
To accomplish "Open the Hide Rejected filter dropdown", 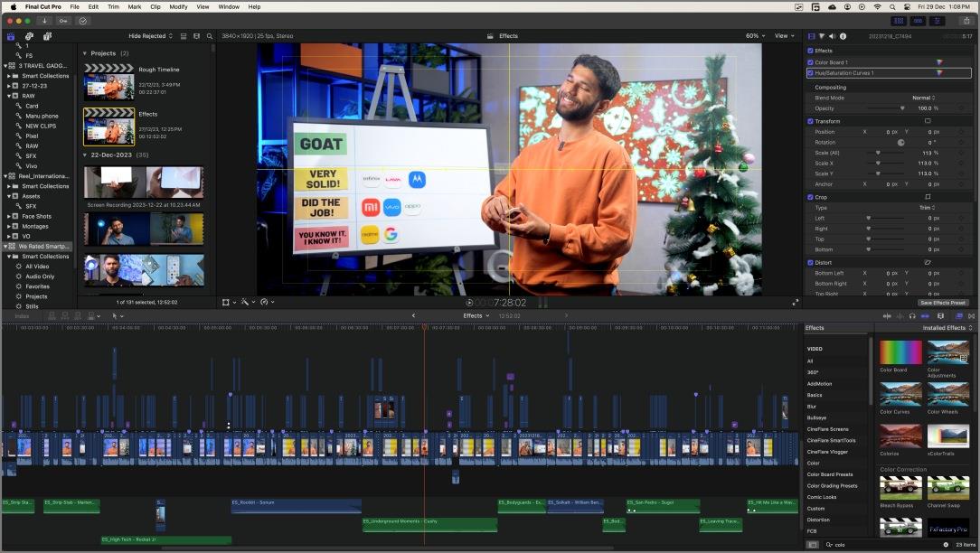I will 150,36.
